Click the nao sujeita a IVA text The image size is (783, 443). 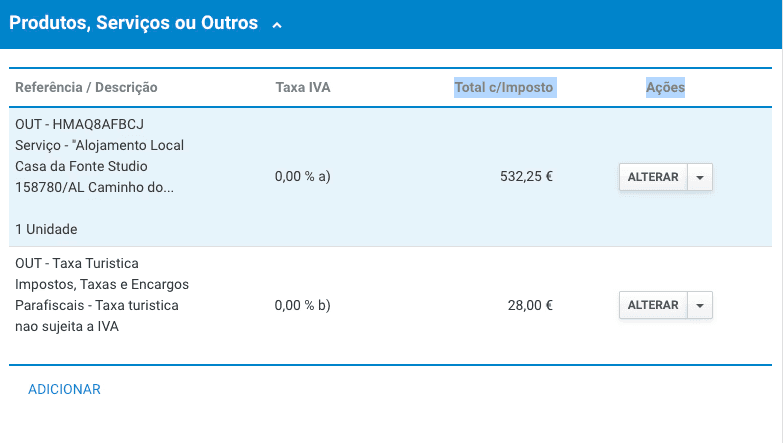(x=67, y=326)
